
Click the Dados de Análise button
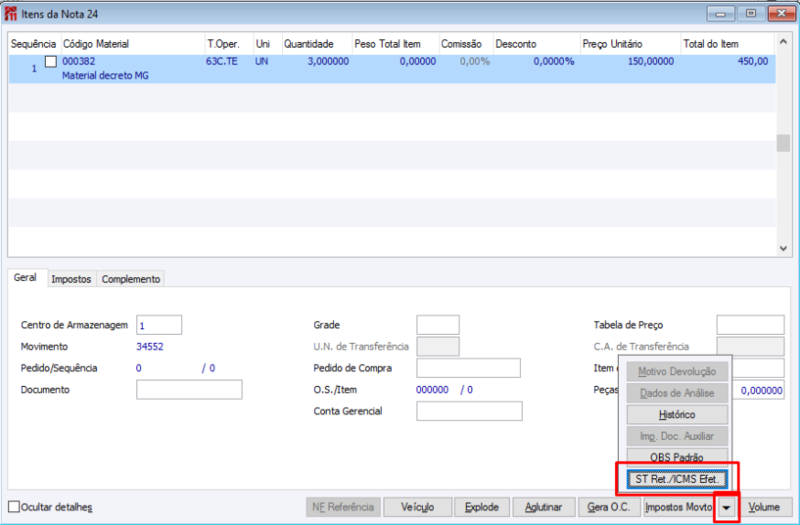coord(677,393)
